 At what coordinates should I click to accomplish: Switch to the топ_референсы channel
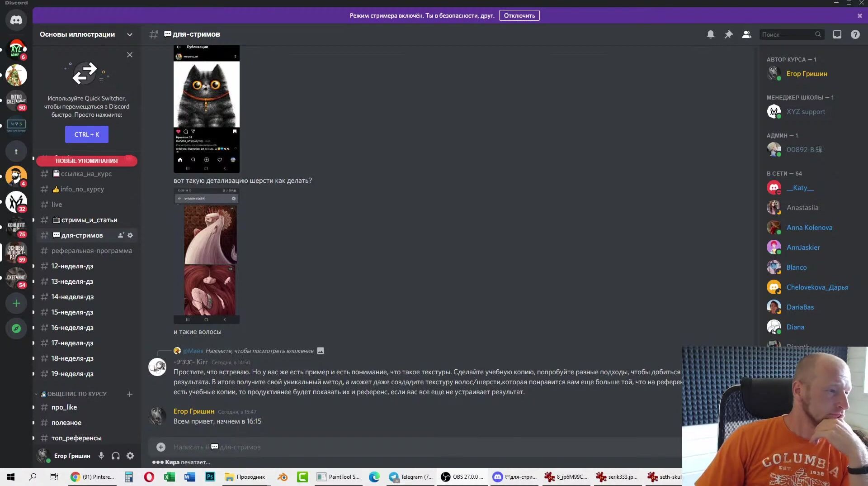pyautogui.click(x=87, y=438)
